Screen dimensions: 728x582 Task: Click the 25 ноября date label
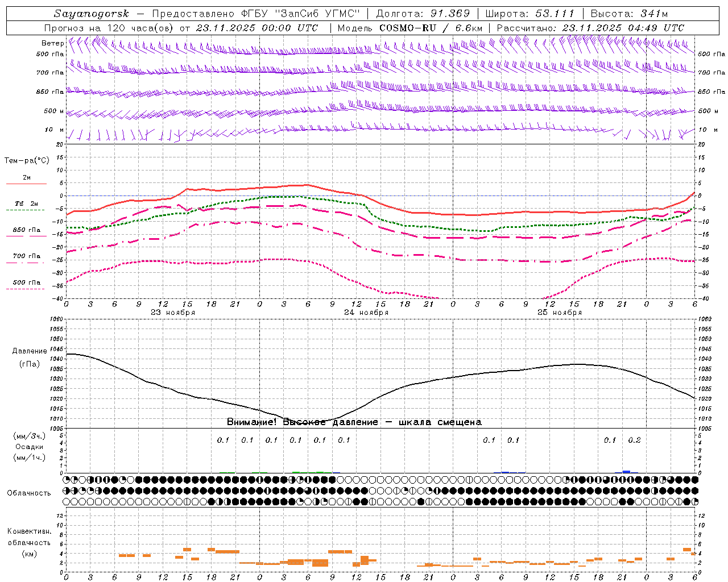click(x=559, y=313)
